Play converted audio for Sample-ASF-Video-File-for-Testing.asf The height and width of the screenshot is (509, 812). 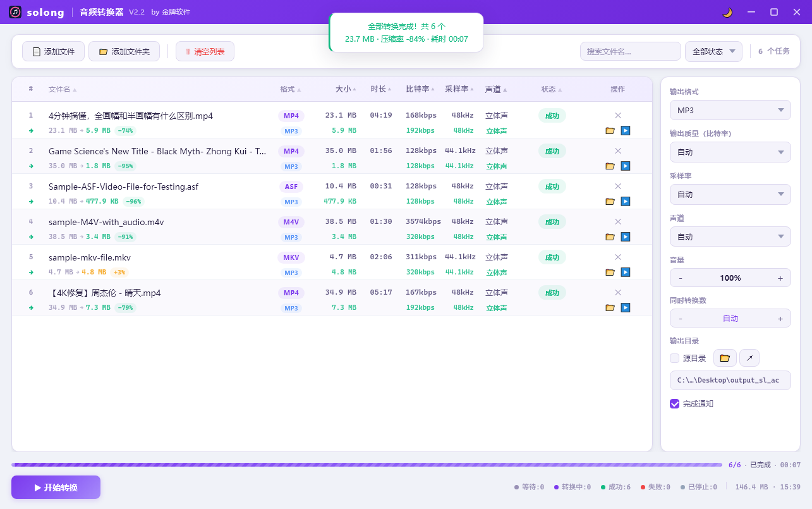626,202
